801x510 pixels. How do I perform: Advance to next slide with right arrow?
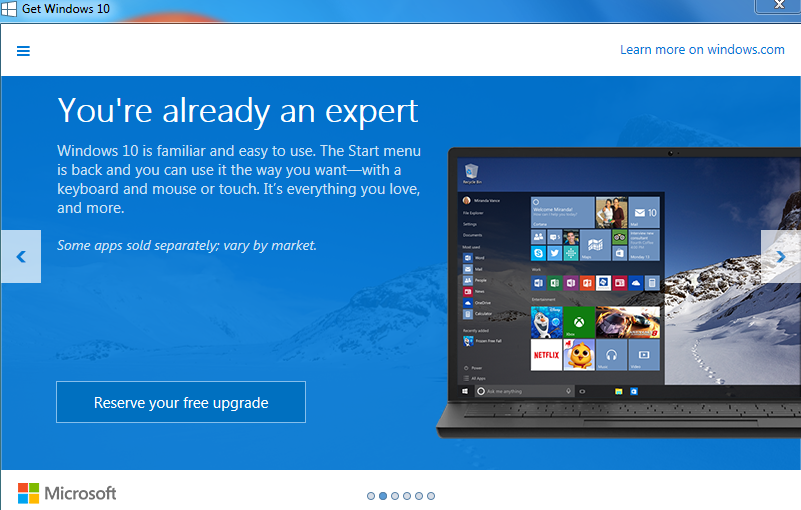point(781,257)
